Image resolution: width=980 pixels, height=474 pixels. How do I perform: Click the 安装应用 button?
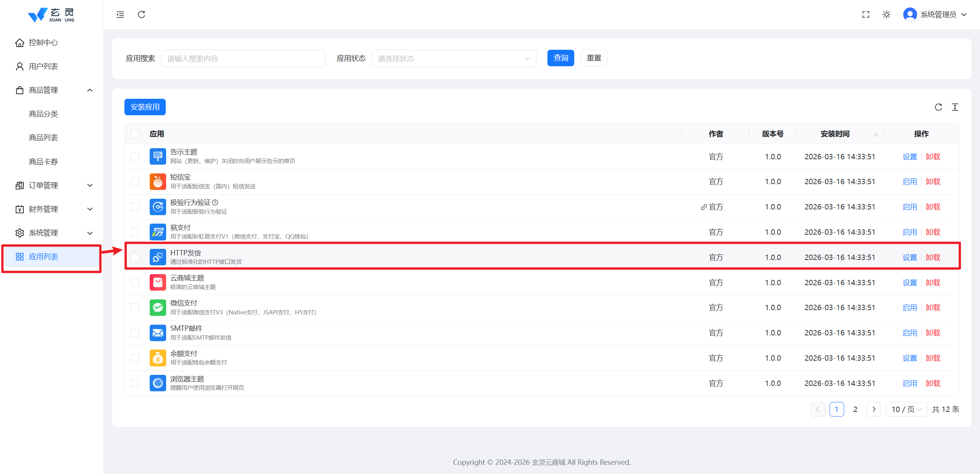click(145, 107)
